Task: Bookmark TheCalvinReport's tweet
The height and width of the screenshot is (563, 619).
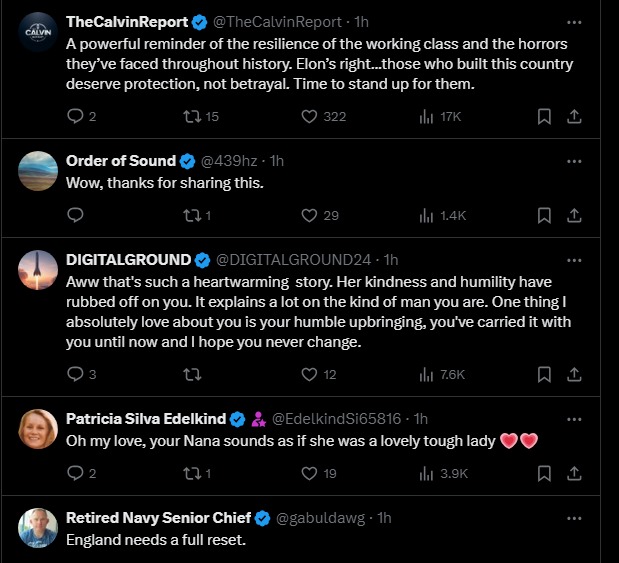Action: click(x=544, y=116)
